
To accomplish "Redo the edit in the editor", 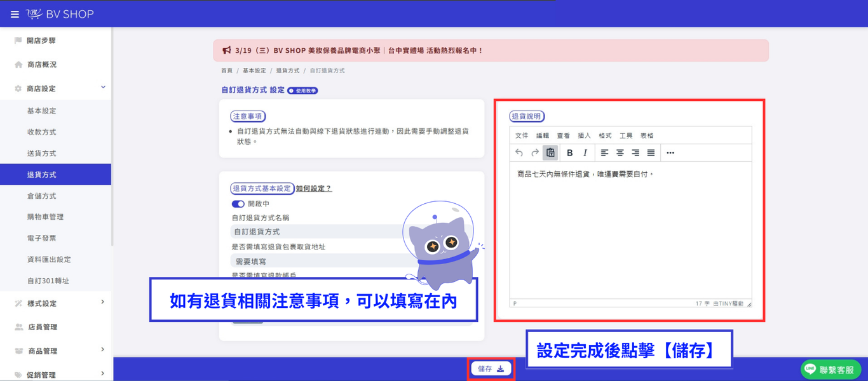I will 535,152.
